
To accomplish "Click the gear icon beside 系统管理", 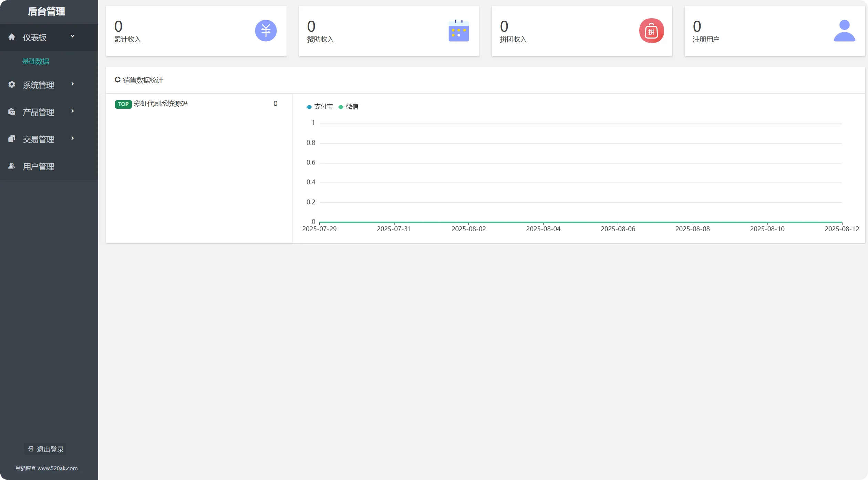I will [12, 85].
